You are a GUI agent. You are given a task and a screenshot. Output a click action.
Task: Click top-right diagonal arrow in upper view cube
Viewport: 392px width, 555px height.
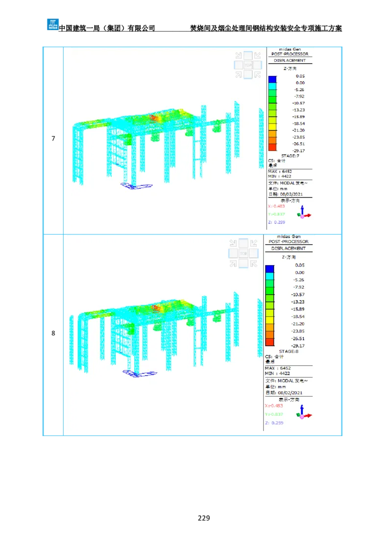click(x=257, y=55)
